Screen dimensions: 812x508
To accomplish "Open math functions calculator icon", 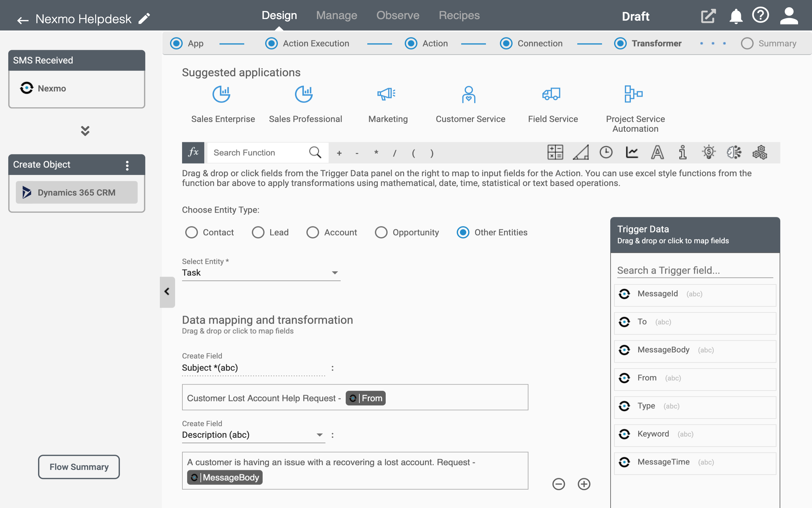I will [x=555, y=152].
